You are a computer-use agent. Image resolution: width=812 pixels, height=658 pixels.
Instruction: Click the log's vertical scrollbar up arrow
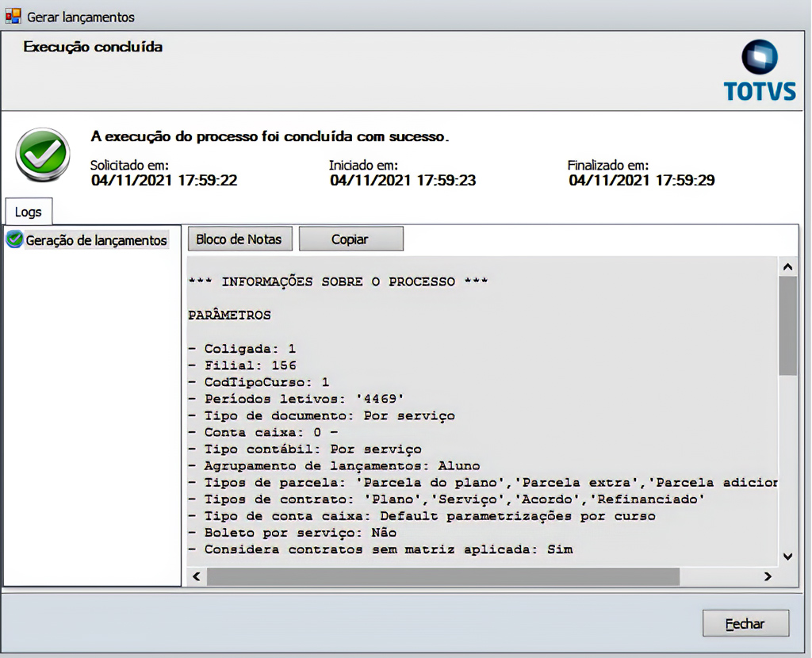click(x=787, y=267)
